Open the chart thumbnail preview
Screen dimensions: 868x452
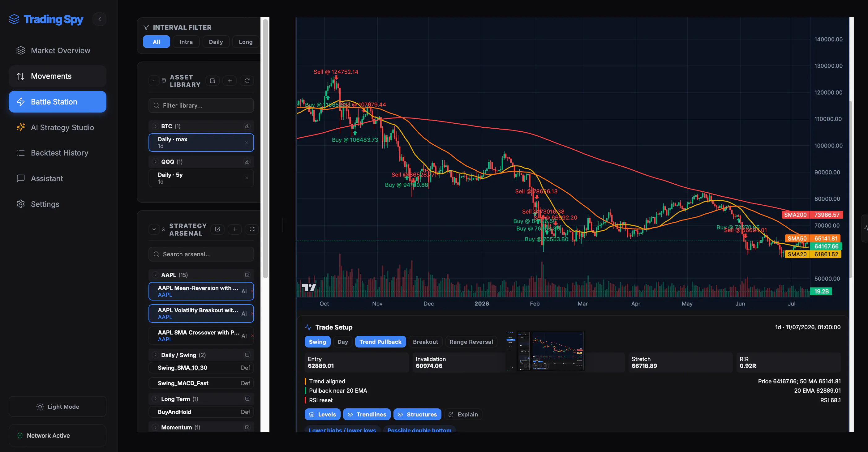point(545,351)
